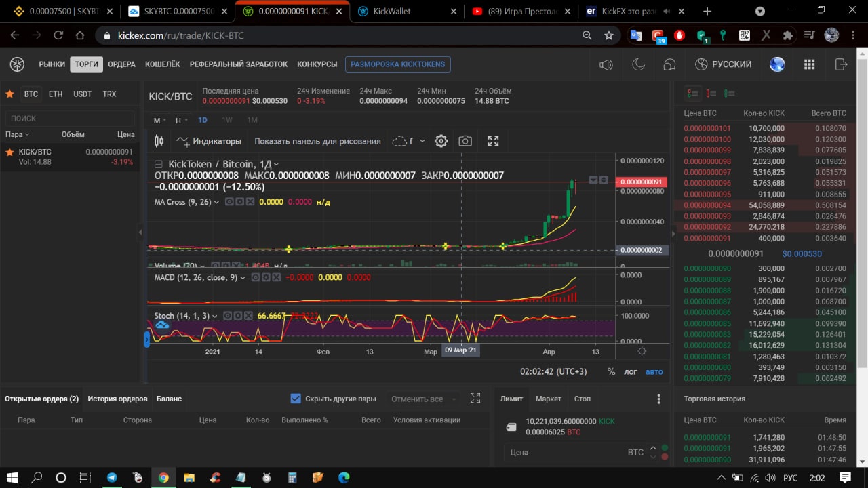Go to the ОРДЕРА section
The width and height of the screenshot is (868, 488).
click(121, 64)
